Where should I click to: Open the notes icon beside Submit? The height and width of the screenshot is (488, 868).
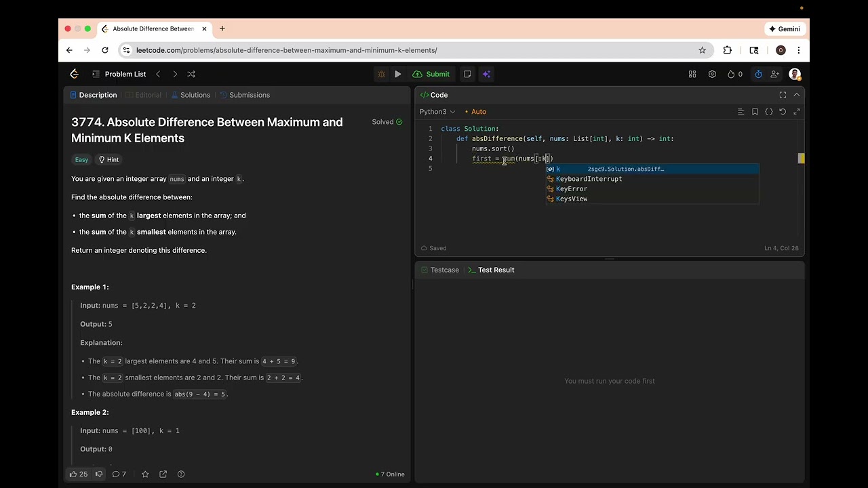click(467, 74)
